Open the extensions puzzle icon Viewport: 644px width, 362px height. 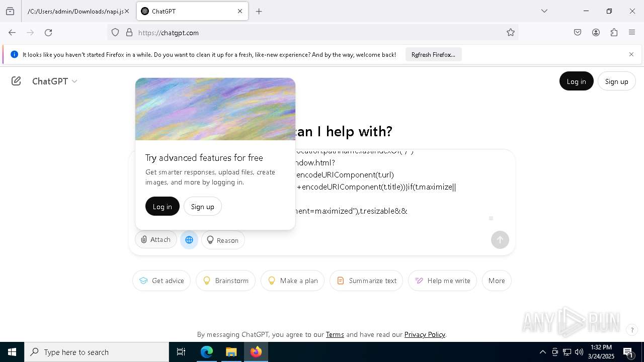pos(614,33)
